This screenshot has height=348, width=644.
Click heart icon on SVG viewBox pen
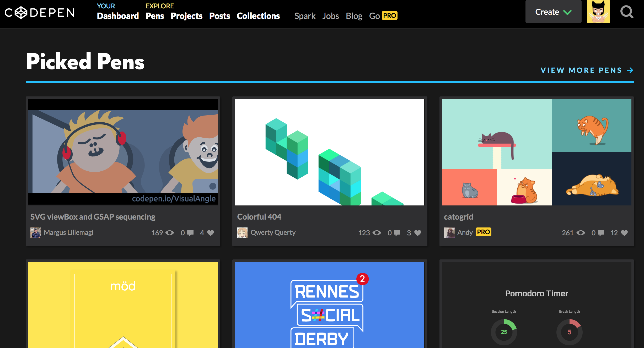point(211,233)
